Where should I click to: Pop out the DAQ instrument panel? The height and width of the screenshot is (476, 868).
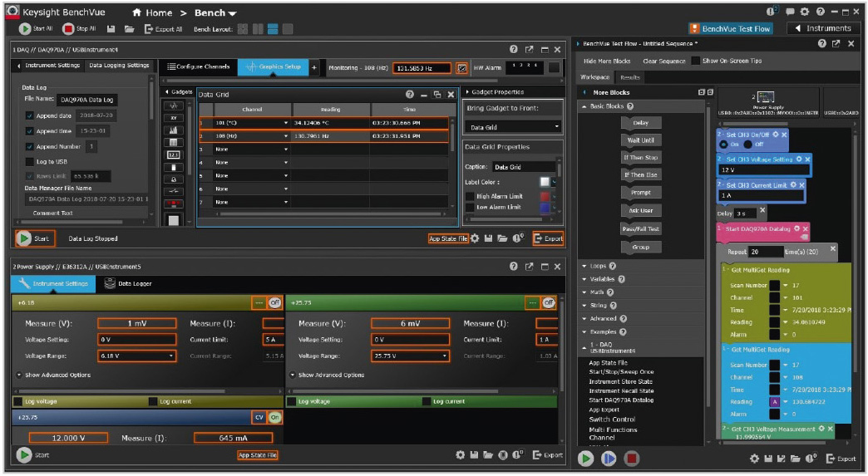pos(530,50)
